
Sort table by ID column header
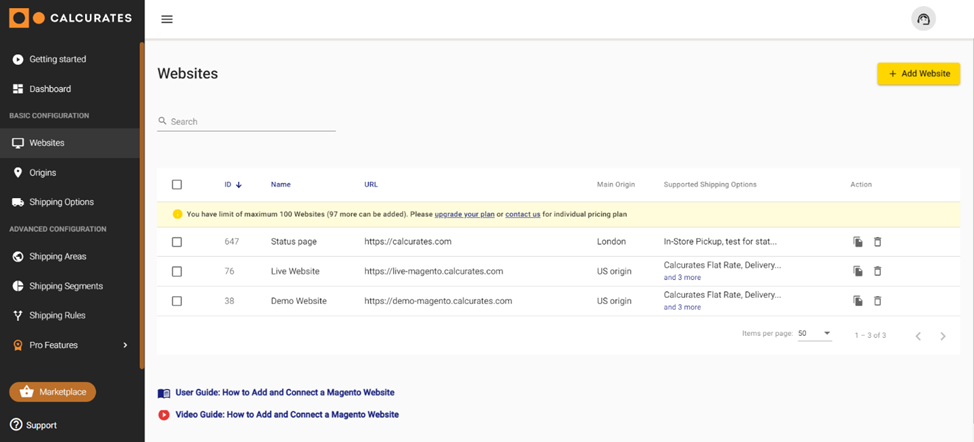click(x=228, y=184)
